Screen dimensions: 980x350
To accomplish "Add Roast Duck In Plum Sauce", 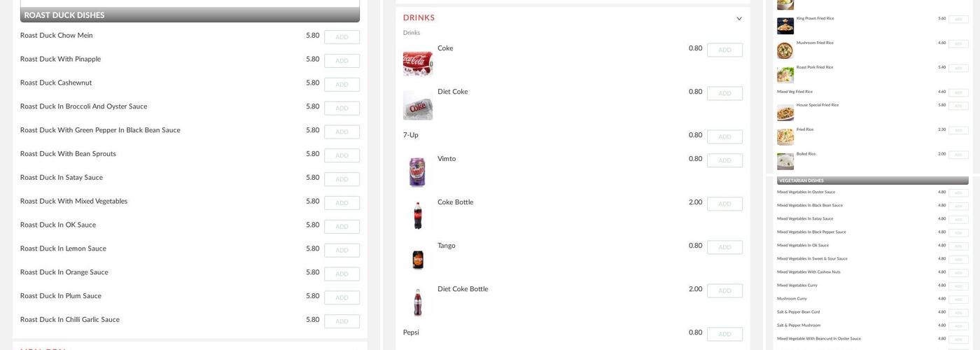I will [342, 297].
